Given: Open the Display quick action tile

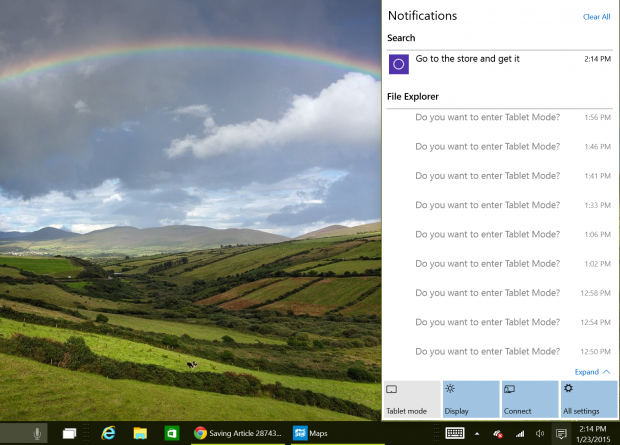Looking at the screenshot, I should [471, 399].
